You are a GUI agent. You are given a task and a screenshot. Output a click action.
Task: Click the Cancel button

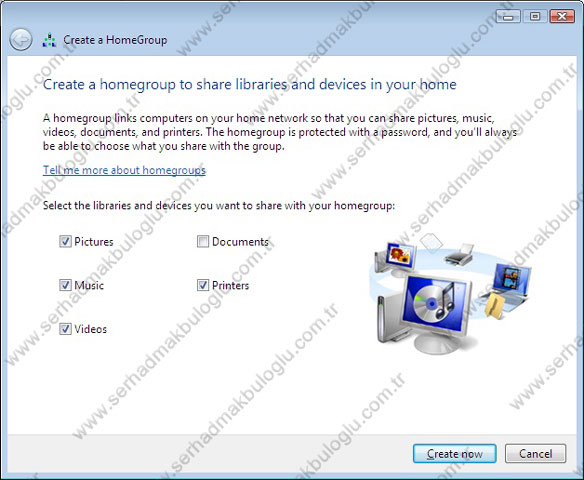(x=536, y=454)
